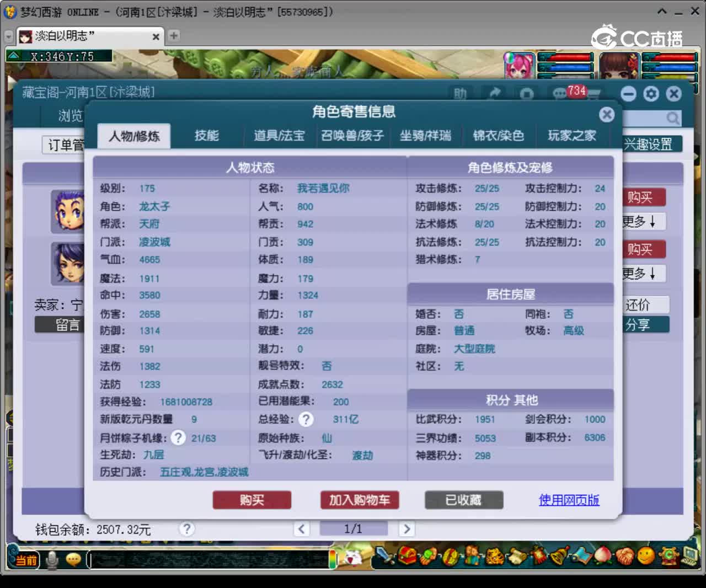Click help icon beside 钱包余额
Screen dimensions: 706x588
click(x=187, y=529)
